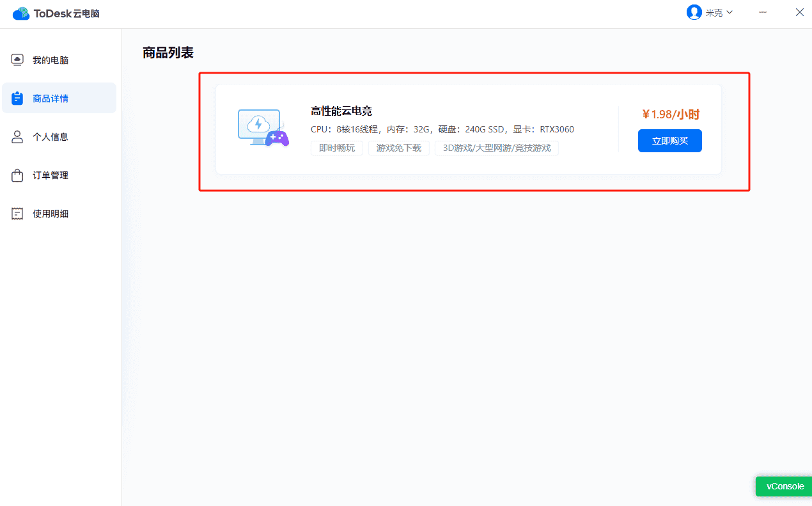Image resolution: width=812 pixels, height=506 pixels.
Task: Select the 3D游戏/大型网游/竞技游戏 tag
Action: tap(497, 147)
